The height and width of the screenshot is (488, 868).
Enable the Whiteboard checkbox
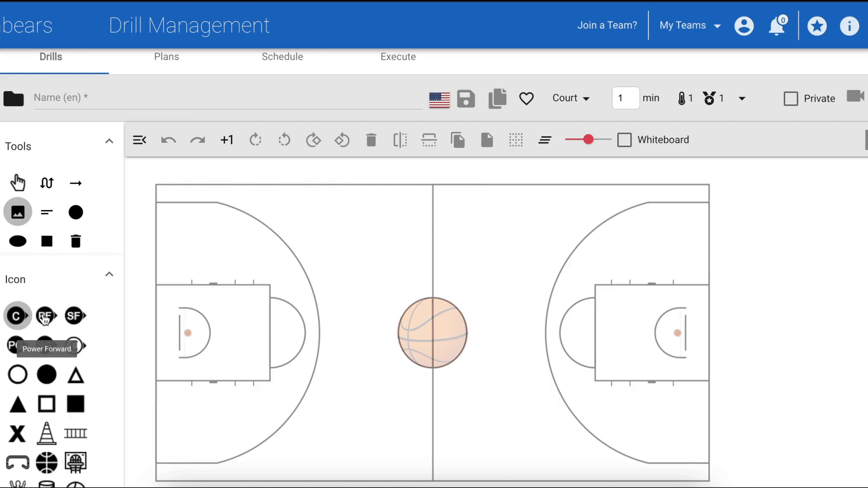point(624,140)
